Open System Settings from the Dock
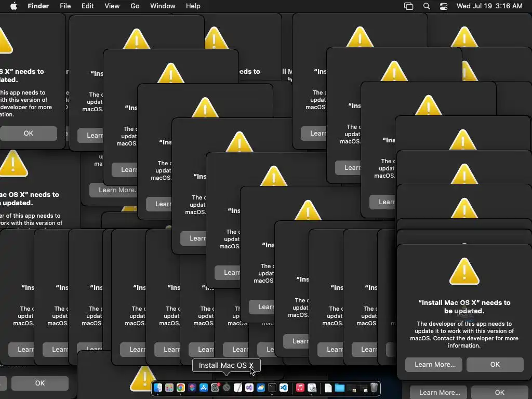Screen dimensions: 532x399 [x=215, y=388]
